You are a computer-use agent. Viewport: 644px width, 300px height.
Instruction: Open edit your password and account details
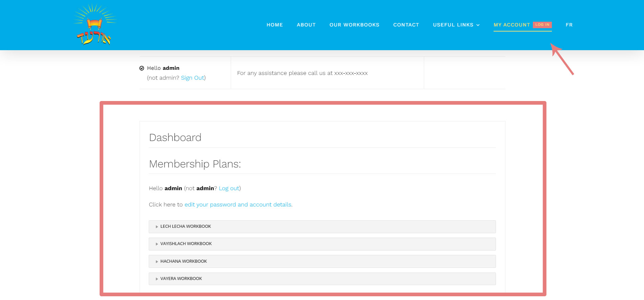coord(238,205)
